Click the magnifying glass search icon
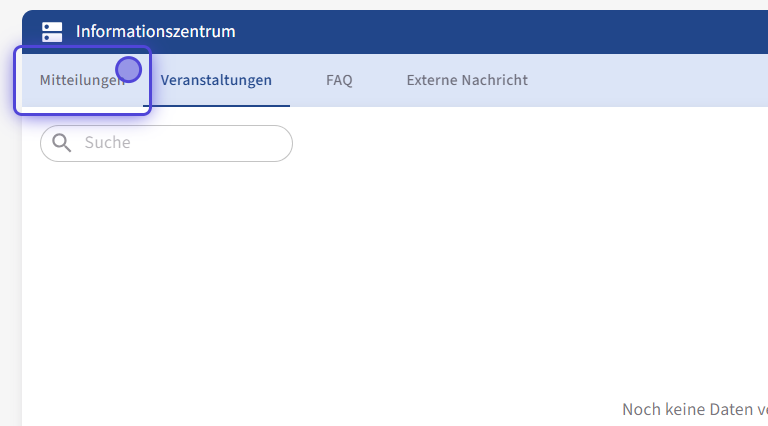Screen dimensions: 768x426 tap(62, 143)
